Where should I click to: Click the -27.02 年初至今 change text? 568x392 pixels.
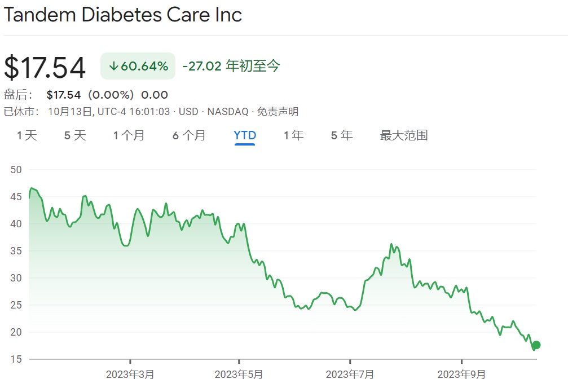(231, 66)
